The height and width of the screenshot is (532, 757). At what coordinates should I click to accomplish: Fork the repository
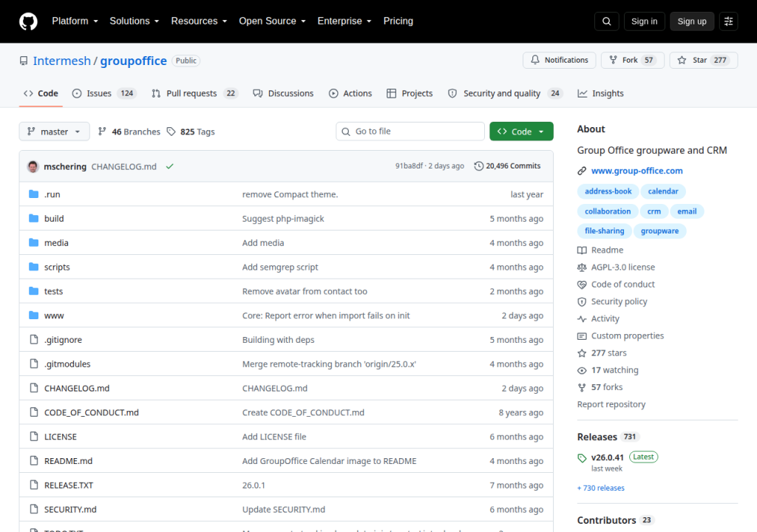631,60
